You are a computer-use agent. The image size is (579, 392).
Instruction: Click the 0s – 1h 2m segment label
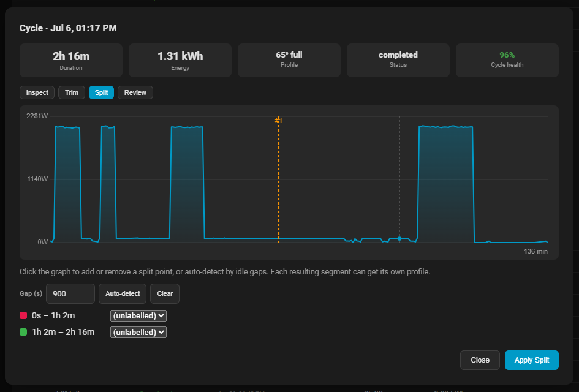pyautogui.click(x=53, y=315)
